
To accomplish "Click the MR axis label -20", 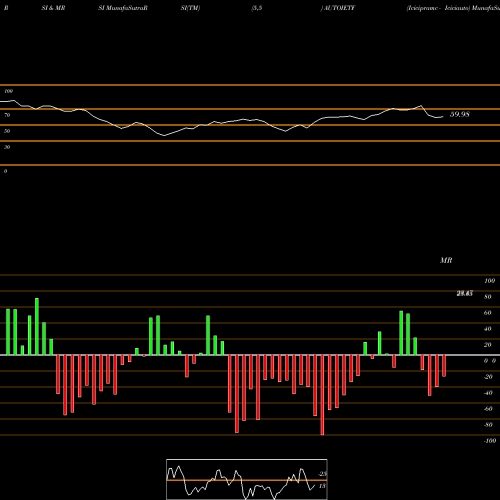I will 488,377.
